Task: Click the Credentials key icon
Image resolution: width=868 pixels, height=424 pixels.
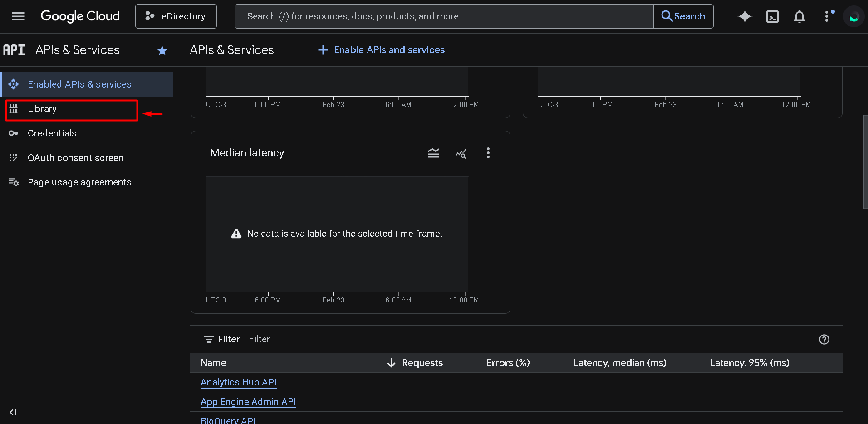Action: click(x=14, y=133)
